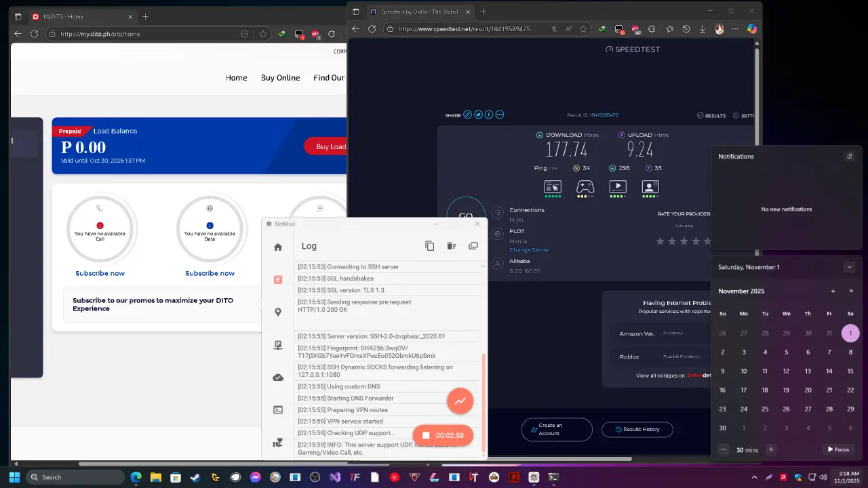Open the Windows Start menu
The height and width of the screenshot is (488, 868).
pyautogui.click(x=14, y=477)
